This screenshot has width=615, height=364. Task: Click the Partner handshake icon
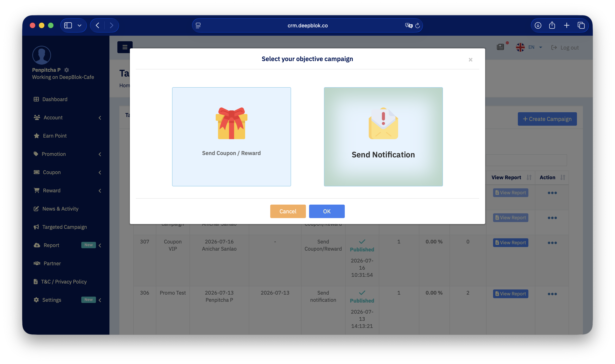tap(37, 263)
